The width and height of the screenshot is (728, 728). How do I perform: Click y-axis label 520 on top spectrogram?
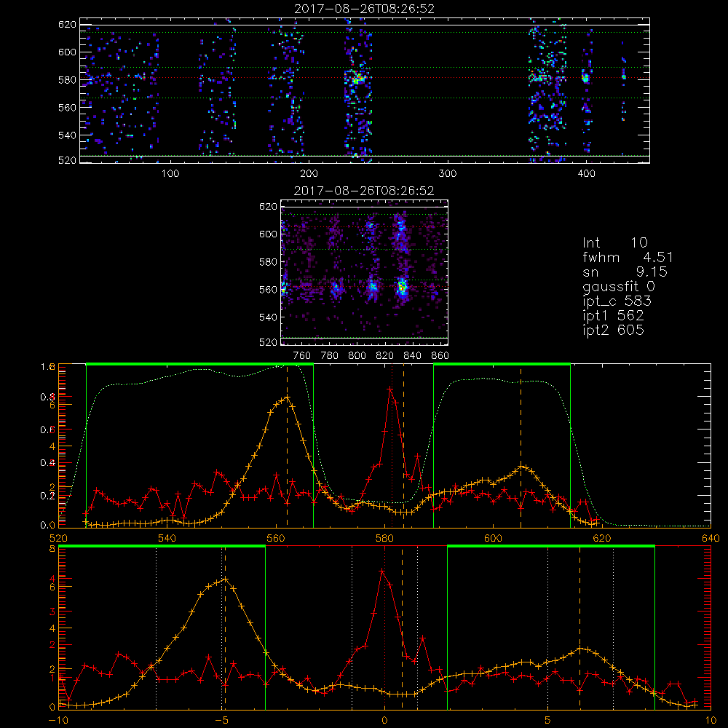(67, 160)
